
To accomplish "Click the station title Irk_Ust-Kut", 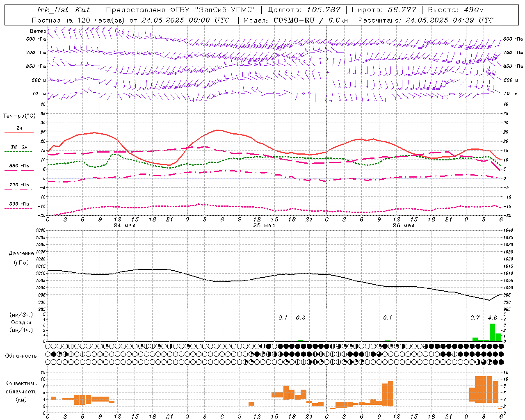I will pyautogui.click(x=63, y=10).
